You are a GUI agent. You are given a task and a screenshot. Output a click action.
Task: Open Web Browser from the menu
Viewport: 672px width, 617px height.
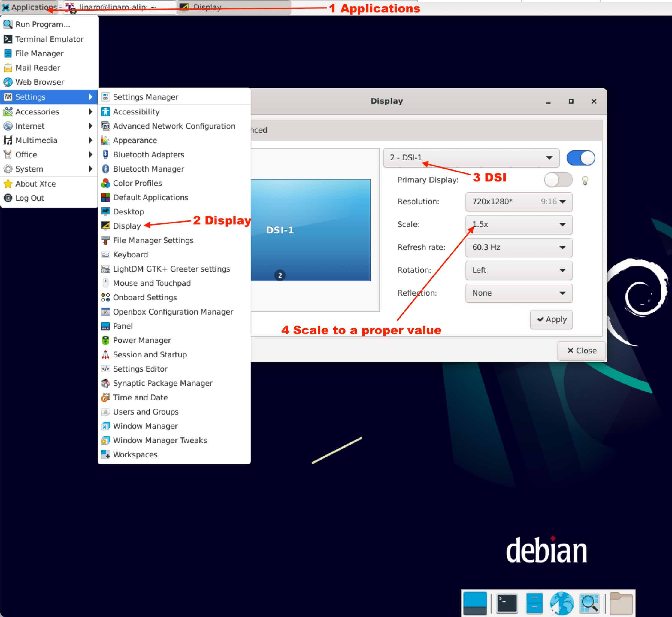(49, 82)
